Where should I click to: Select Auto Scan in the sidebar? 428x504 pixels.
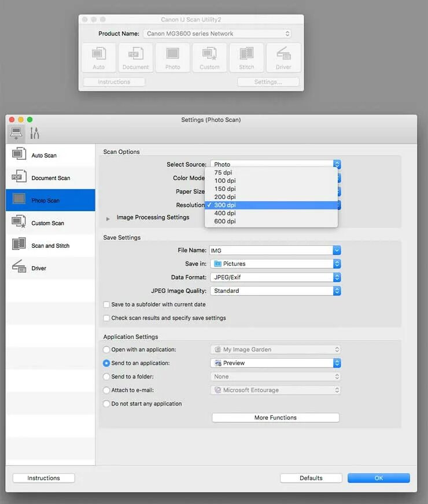[50, 155]
